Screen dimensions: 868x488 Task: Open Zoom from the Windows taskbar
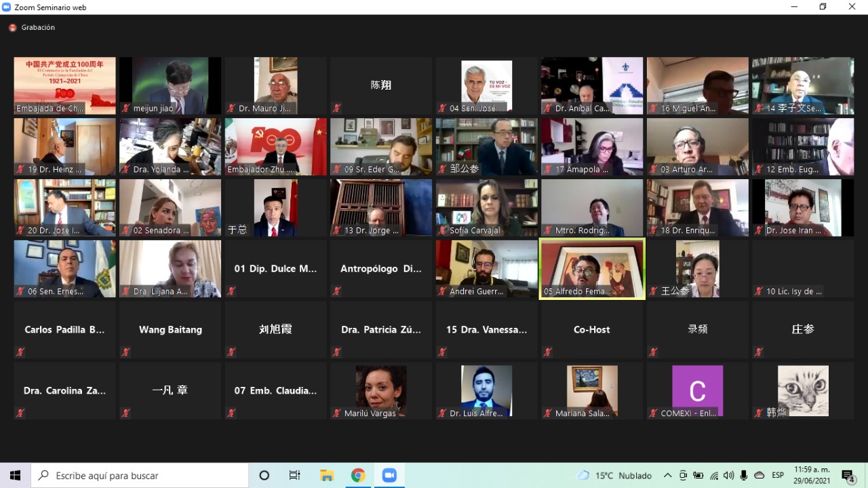coord(389,476)
